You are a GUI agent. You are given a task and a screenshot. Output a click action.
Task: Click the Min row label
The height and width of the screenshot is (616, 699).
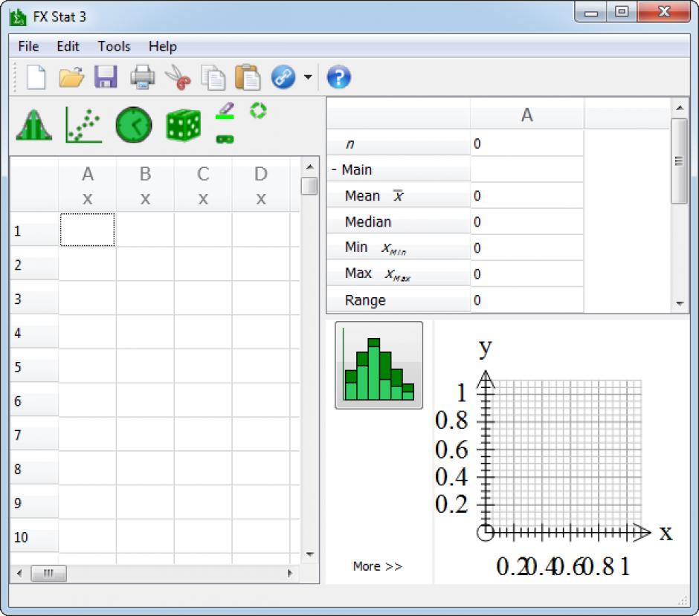pyautogui.click(x=399, y=247)
